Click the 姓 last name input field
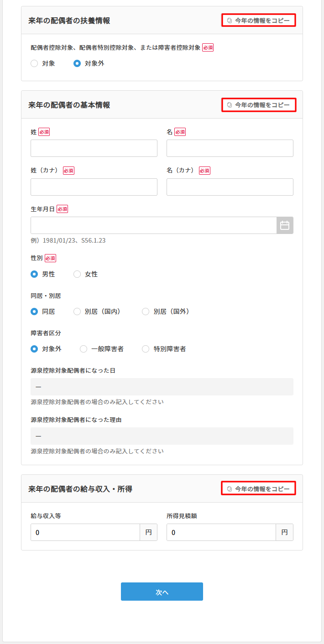 pos(94,148)
